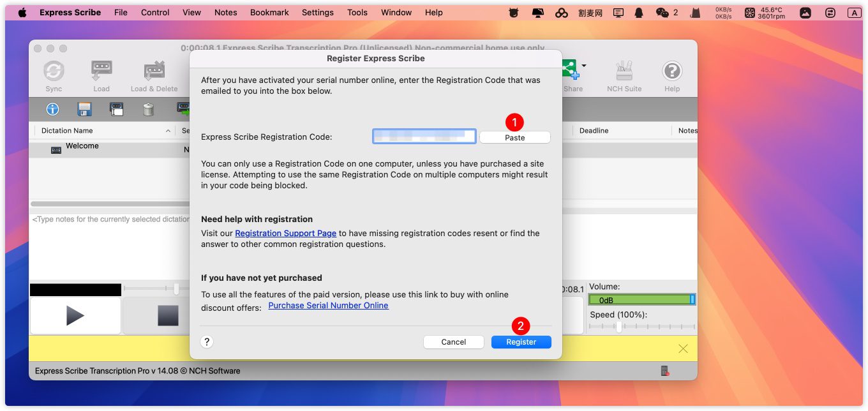Click the Sync toolbar icon

coord(54,71)
